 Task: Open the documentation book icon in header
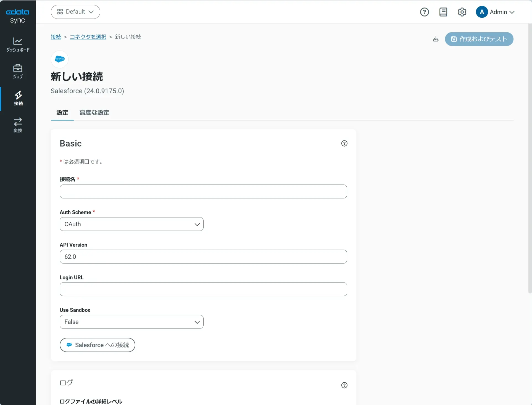(x=443, y=12)
